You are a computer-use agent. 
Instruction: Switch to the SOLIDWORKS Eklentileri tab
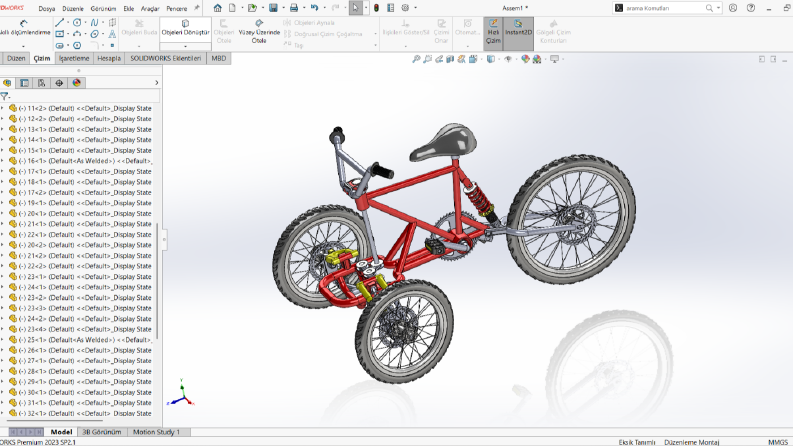click(x=165, y=58)
